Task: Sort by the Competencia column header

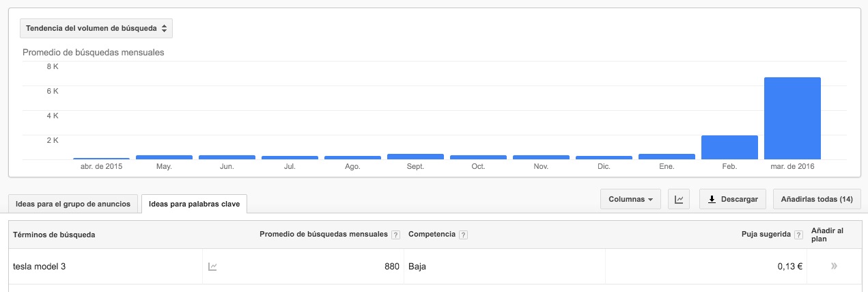Action: pyautogui.click(x=432, y=235)
